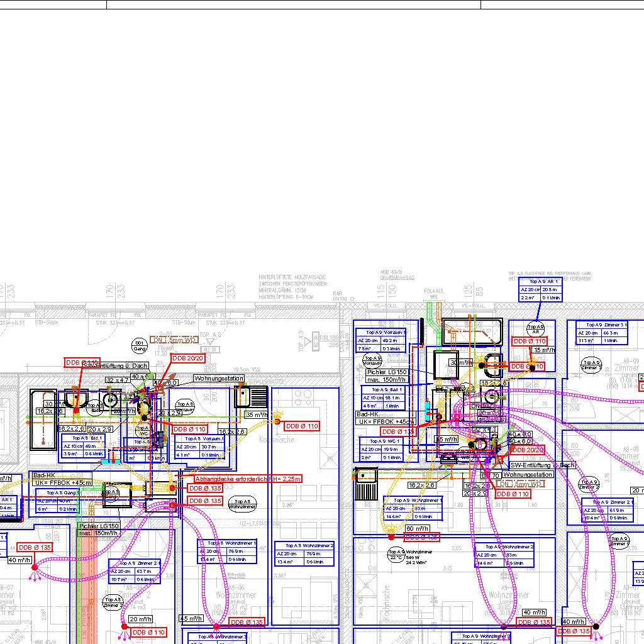Click the 'Top A 8 Zimmer 2 1' data table

pyautogui.click(x=135, y=571)
